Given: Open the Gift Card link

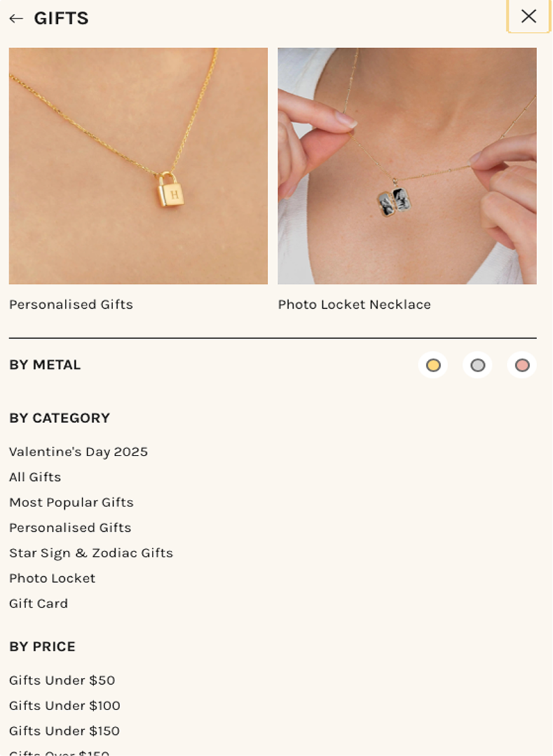Looking at the screenshot, I should pyautogui.click(x=38, y=604).
